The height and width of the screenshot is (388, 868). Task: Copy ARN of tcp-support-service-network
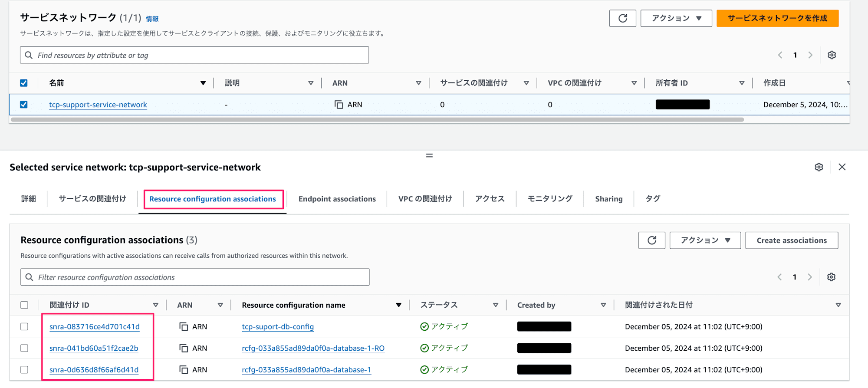click(x=339, y=105)
